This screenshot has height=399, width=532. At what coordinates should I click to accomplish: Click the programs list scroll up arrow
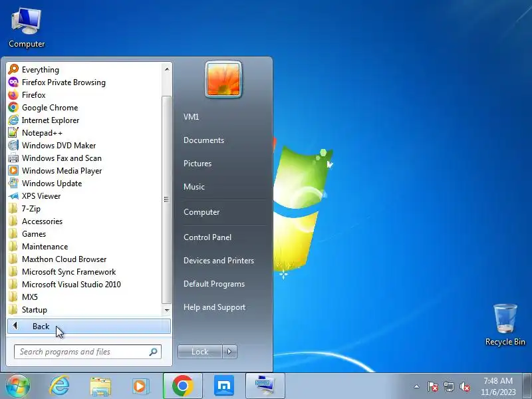pos(167,69)
